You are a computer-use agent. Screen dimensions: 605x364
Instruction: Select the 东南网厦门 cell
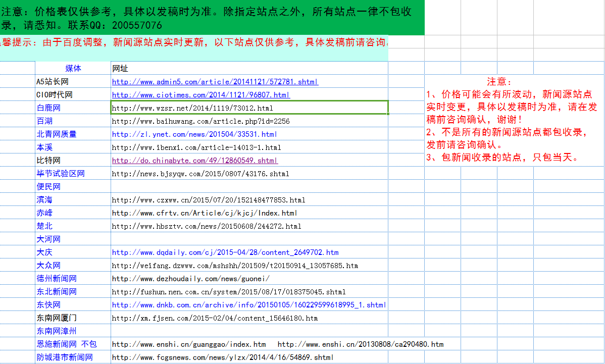(x=73, y=318)
